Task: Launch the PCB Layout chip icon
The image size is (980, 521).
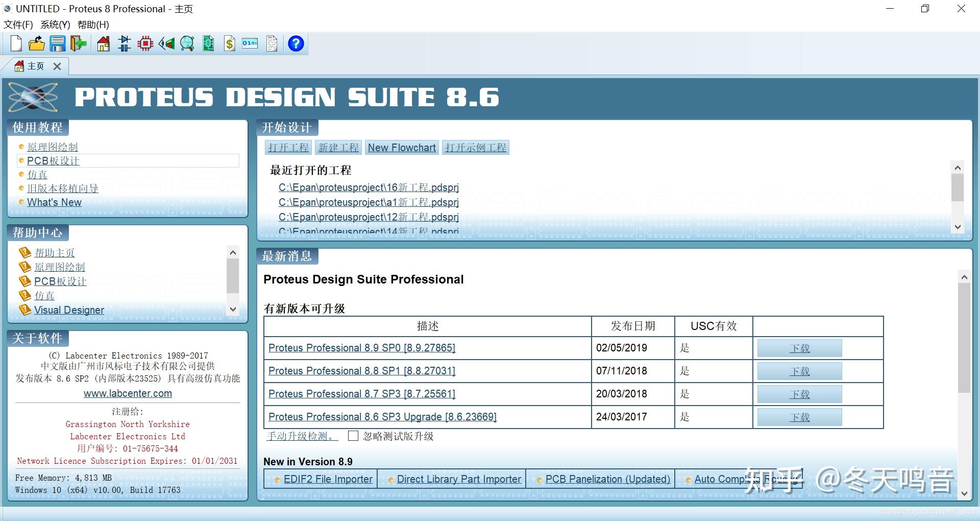Action: pyautogui.click(x=145, y=44)
